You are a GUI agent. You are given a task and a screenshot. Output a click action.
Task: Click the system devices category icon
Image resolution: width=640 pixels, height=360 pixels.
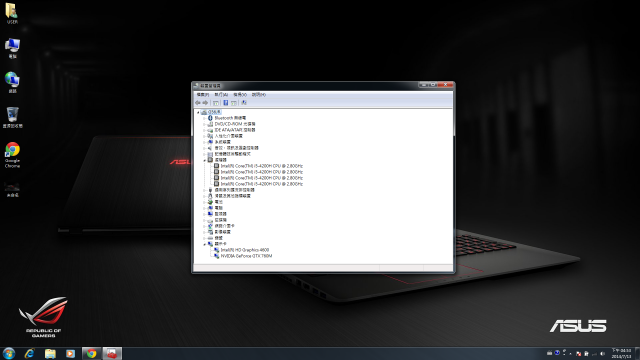[x=210, y=142]
